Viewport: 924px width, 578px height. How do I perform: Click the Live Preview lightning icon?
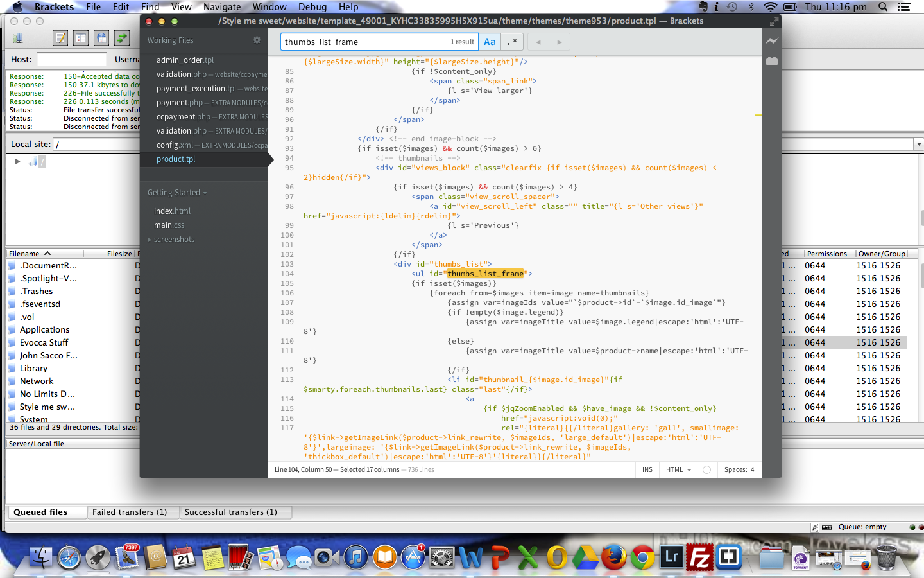[771, 41]
